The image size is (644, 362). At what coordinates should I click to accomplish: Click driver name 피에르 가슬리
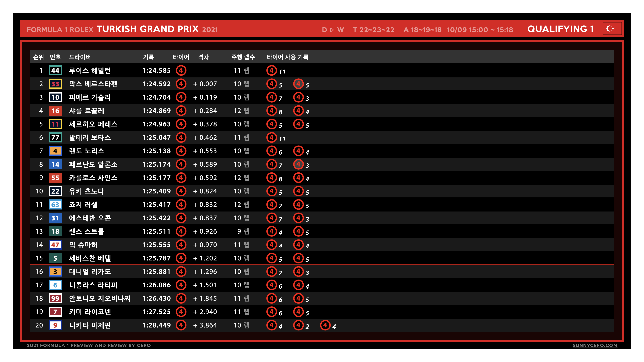pos(90,97)
